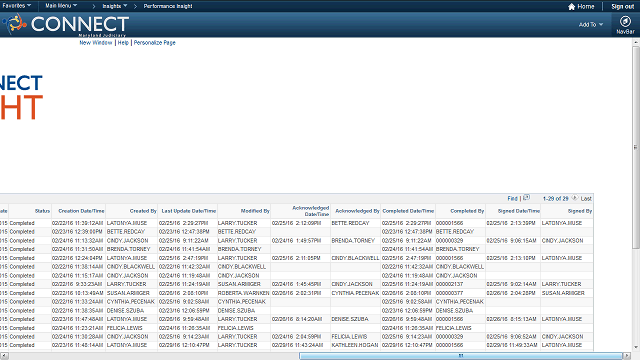
Task: Click the vertical scrollbar up arrow
Action: click(636, 42)
